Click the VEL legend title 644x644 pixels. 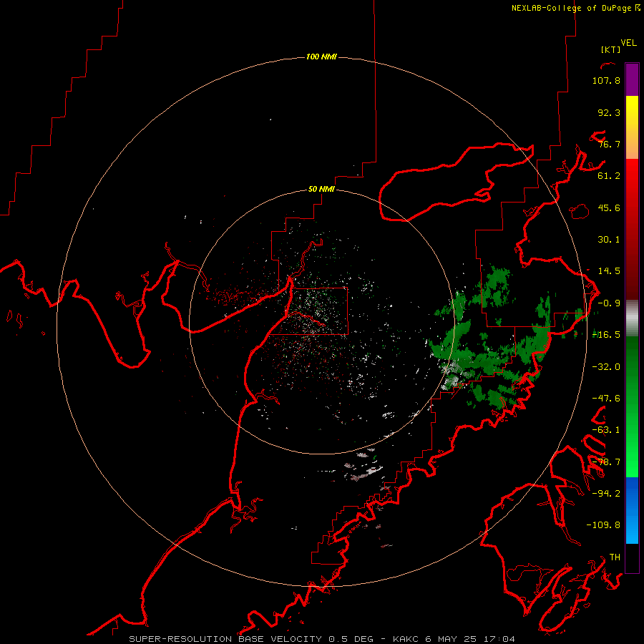coord(629,43)
